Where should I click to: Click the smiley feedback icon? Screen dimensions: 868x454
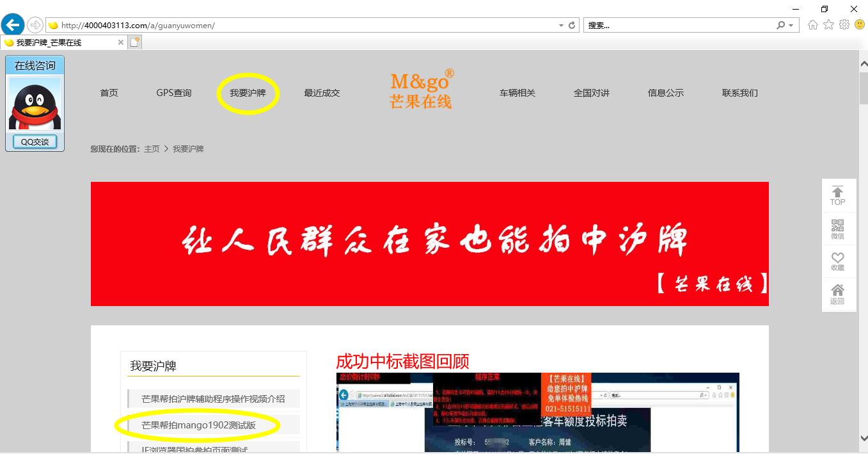tap(860, 25)
